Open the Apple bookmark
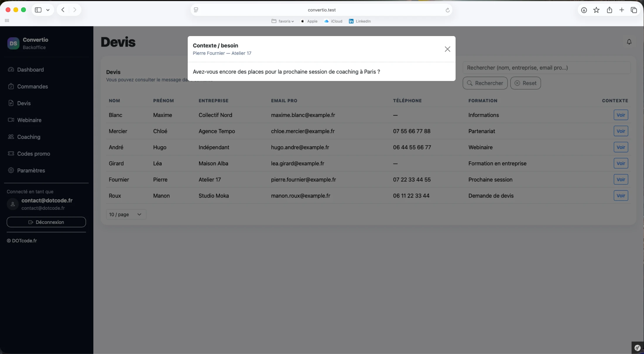Screen dimensions: 644x354 pos(309,21)
